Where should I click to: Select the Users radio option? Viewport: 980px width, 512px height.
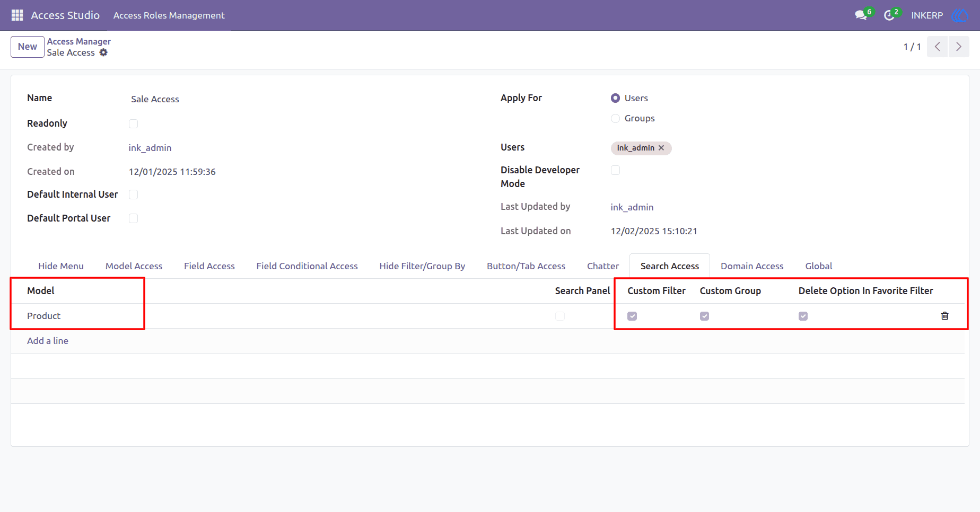(615, 98)
